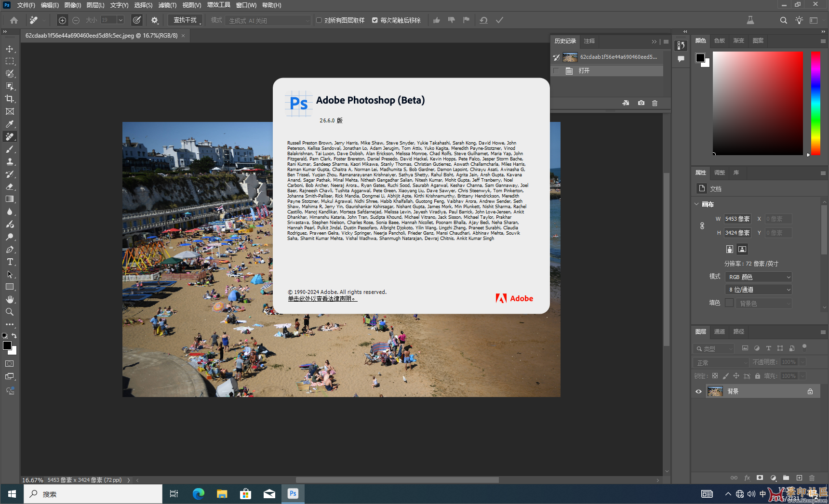829x504 pixels.
Task: Set canvas to landscape orientation
Action: [742, 249]
